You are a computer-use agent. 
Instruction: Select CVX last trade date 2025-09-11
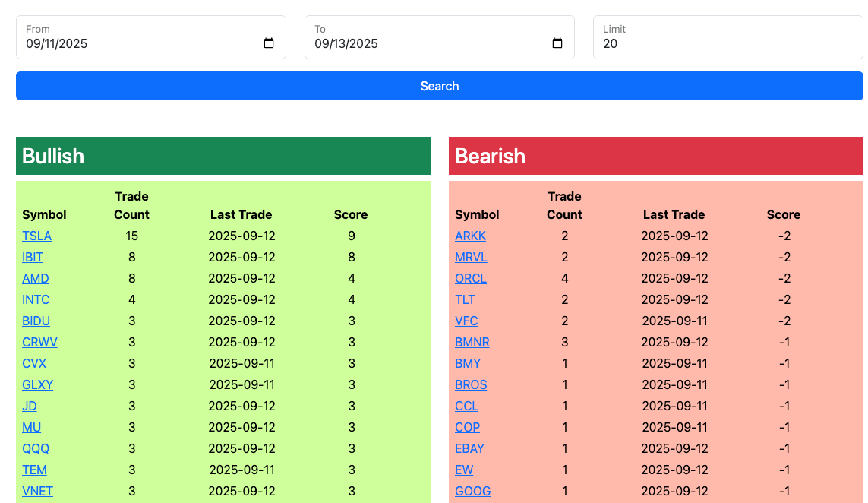click(242, 364)
